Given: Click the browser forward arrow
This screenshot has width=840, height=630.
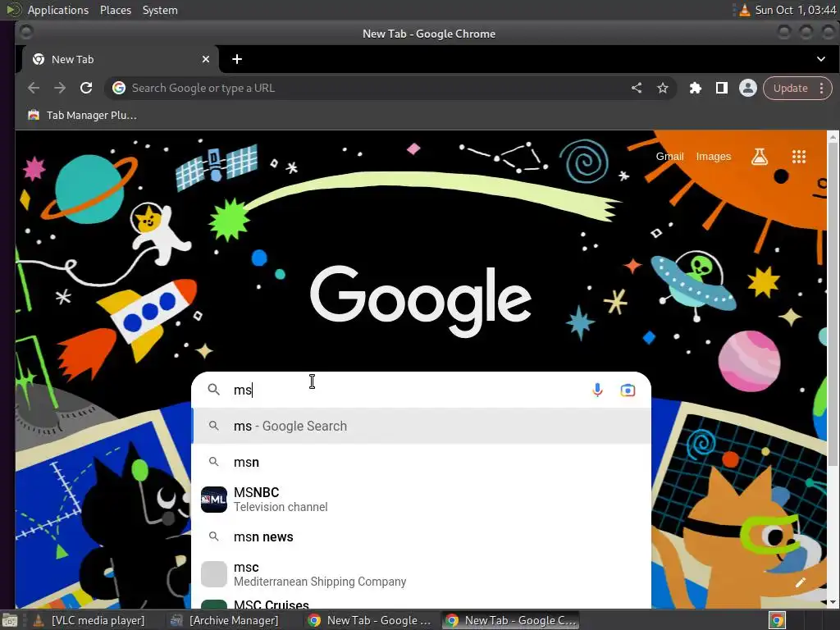Looking at the screenshot, I should (x=59, y=88).
